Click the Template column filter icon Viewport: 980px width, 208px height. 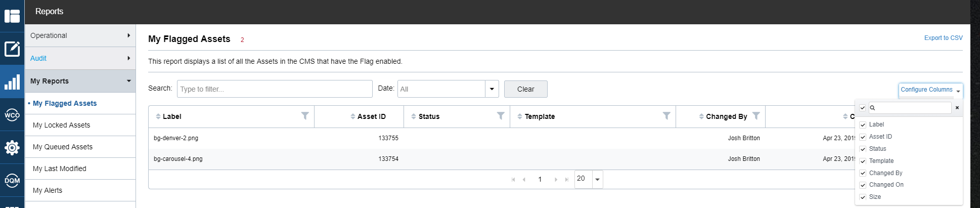pos(666,116)
